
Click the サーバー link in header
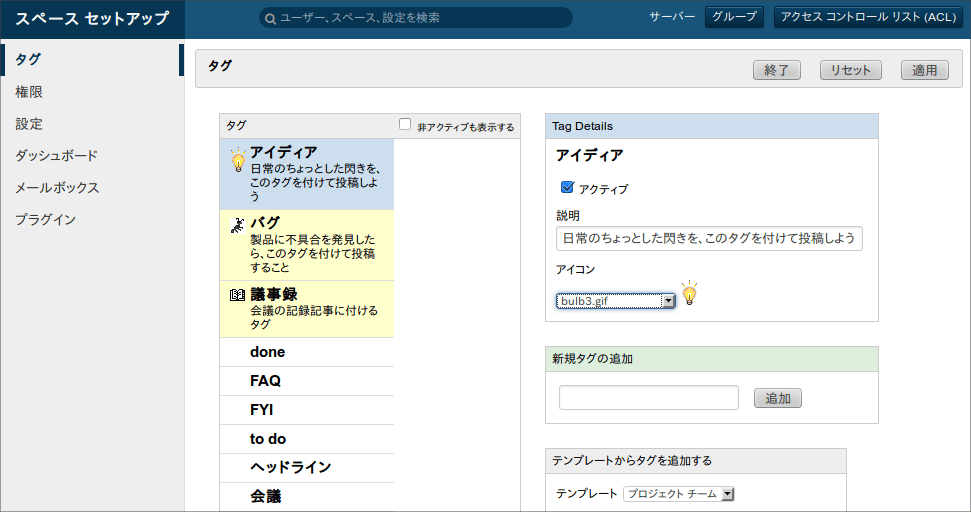(x=672, y=17)
